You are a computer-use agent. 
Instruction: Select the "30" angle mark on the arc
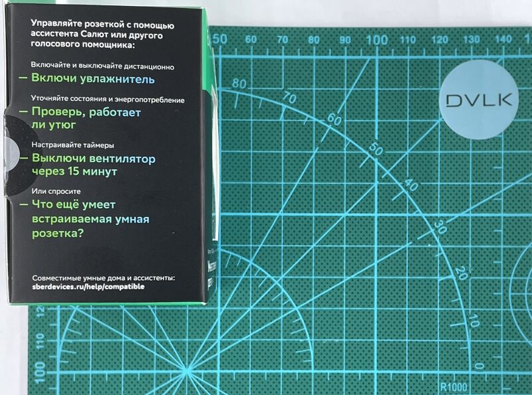(x=441, y=227)
